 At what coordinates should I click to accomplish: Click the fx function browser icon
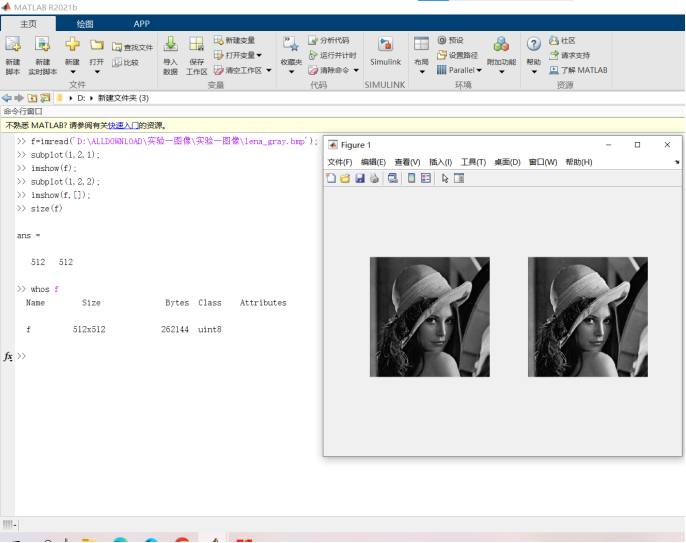(x=8, y=356)
